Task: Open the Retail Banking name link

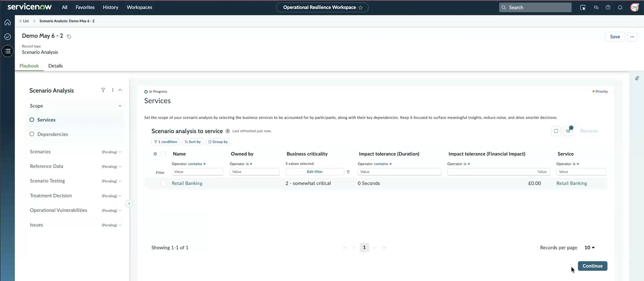Action: point(187,183)
